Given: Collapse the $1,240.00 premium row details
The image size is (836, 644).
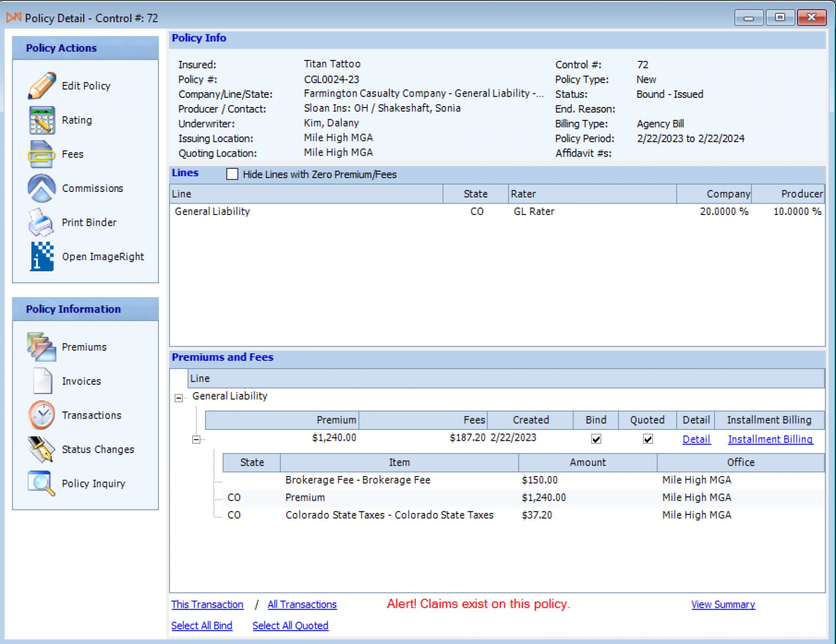Looking at the screenshot, I should (x=196, y=439).
